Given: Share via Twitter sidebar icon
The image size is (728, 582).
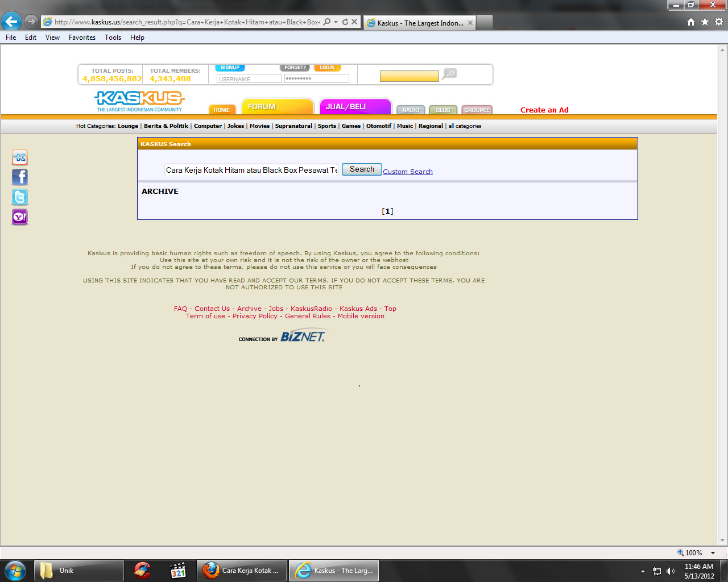Looking at the screenshot, I should (20, 197).
